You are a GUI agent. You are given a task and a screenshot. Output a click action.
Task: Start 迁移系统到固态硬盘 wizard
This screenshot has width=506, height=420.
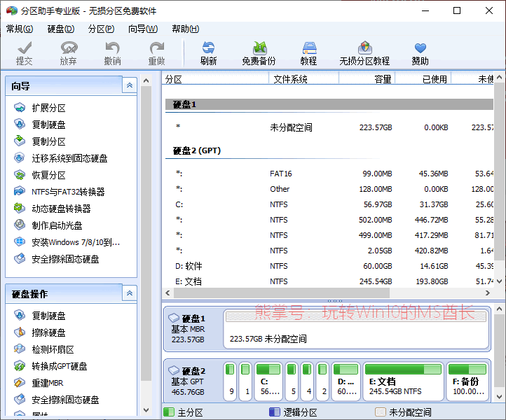pos(69,158)
